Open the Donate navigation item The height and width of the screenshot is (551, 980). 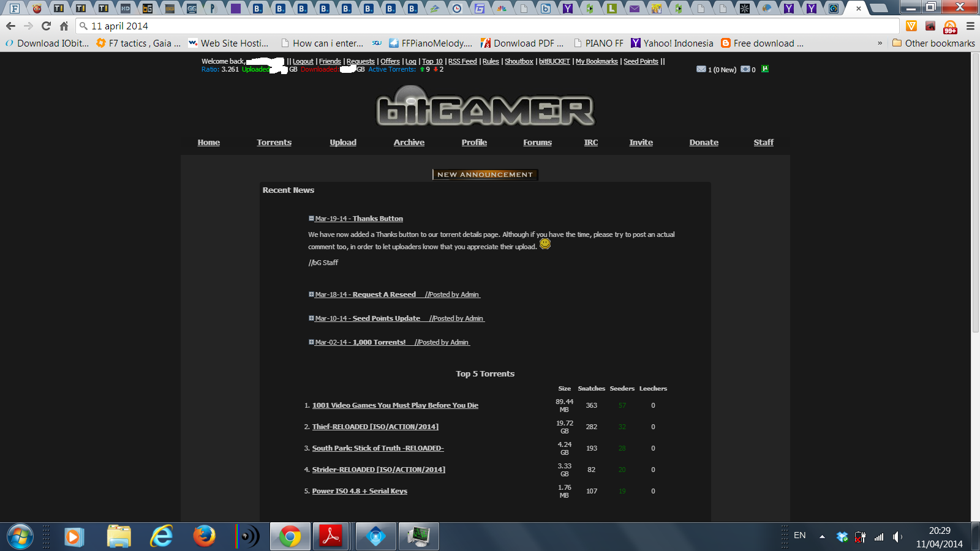coord(704,142)
